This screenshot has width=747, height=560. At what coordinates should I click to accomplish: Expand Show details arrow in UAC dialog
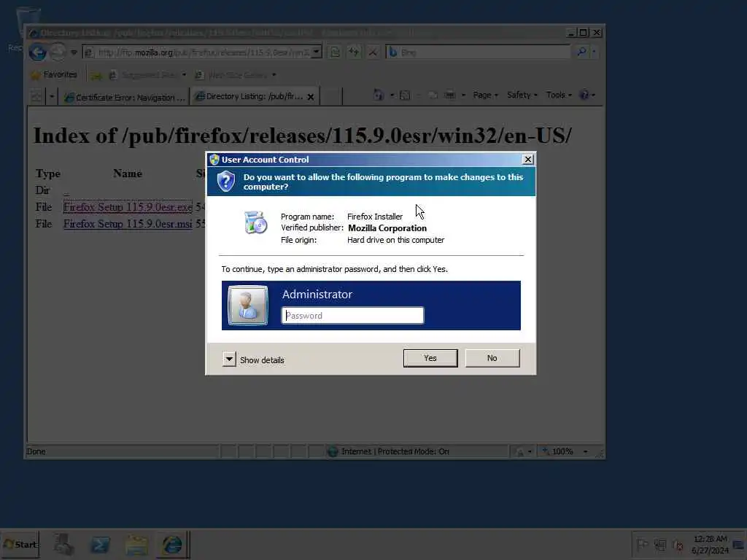(x=229, y=359)
